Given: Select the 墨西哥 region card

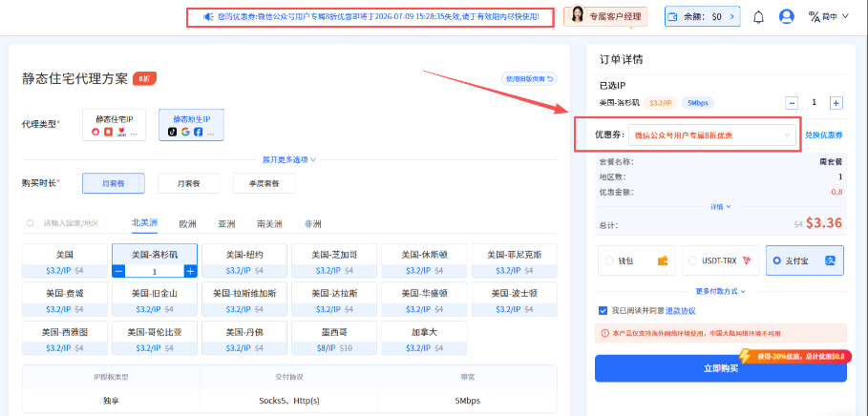Looking at the screenshot, I should click(x=334, y=338).
